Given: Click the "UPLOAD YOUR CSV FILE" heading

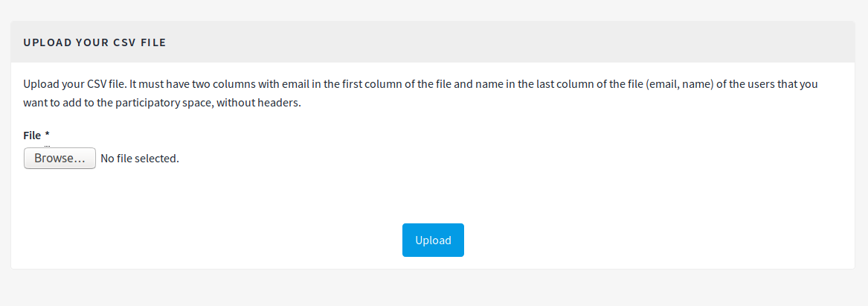Looking at the screenshot, I should (x=94, y=42).
